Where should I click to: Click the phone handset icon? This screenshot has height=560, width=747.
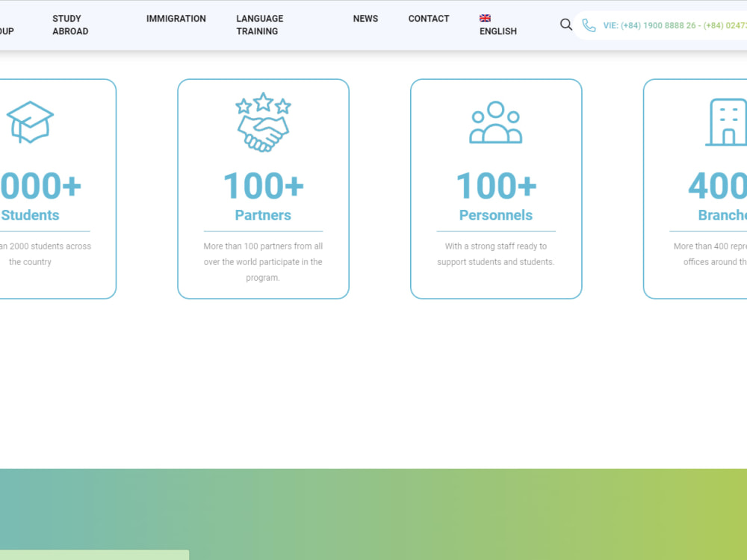[x=589, y=25]
